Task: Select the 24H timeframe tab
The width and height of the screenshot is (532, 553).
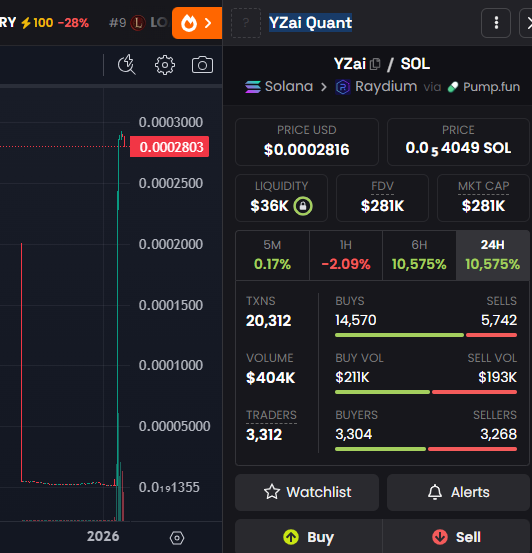Action: point(492,255)
